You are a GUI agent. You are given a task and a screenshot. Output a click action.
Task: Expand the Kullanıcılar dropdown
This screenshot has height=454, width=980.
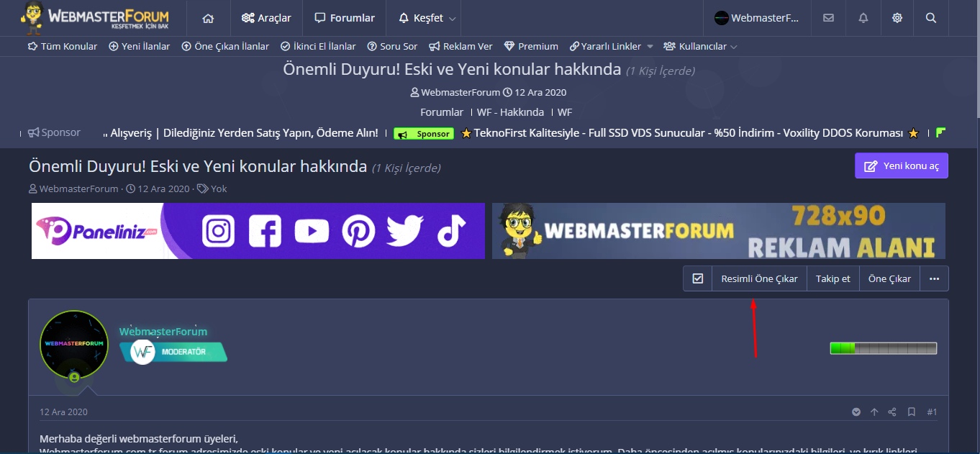pyautogui.click(x=700, y=46)
